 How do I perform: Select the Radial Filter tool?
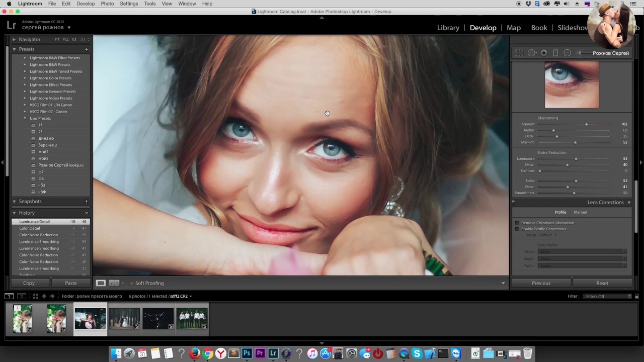click(x=567, y=53)
